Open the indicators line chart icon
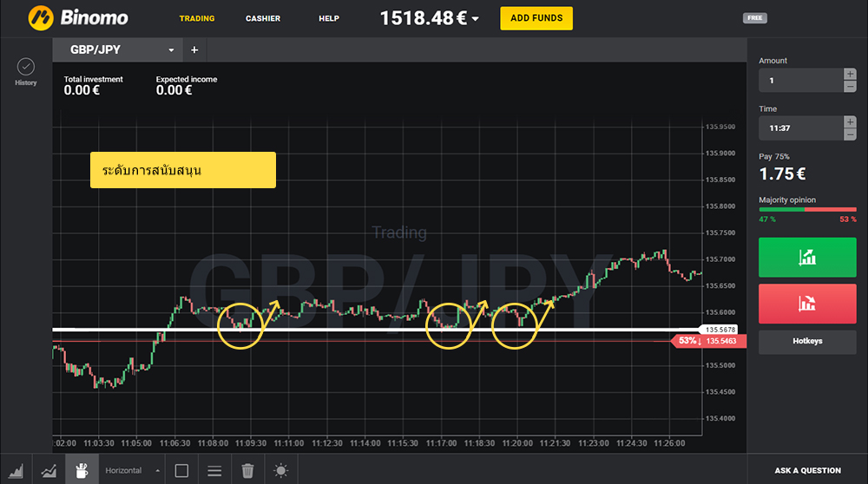This screenshot has width=868, height=484. pyautogui.click(x=49, y=470)
